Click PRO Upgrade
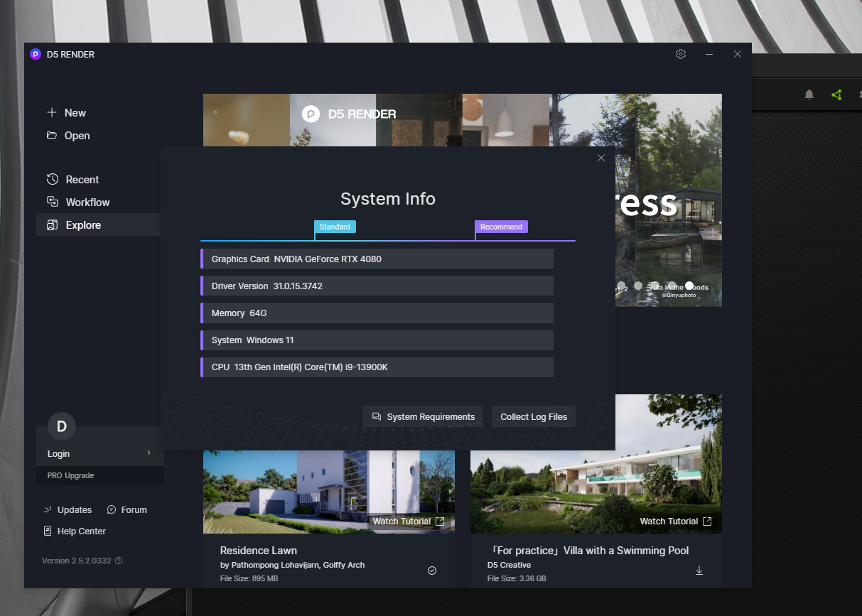Image resolution: width=862 pixels, height=616 pixels. (71, 475)
